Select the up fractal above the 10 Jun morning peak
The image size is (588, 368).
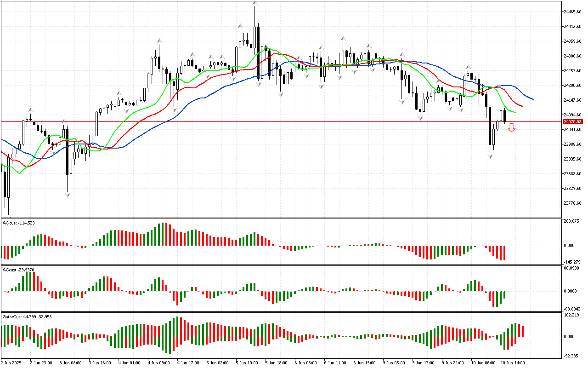[468, 67]
